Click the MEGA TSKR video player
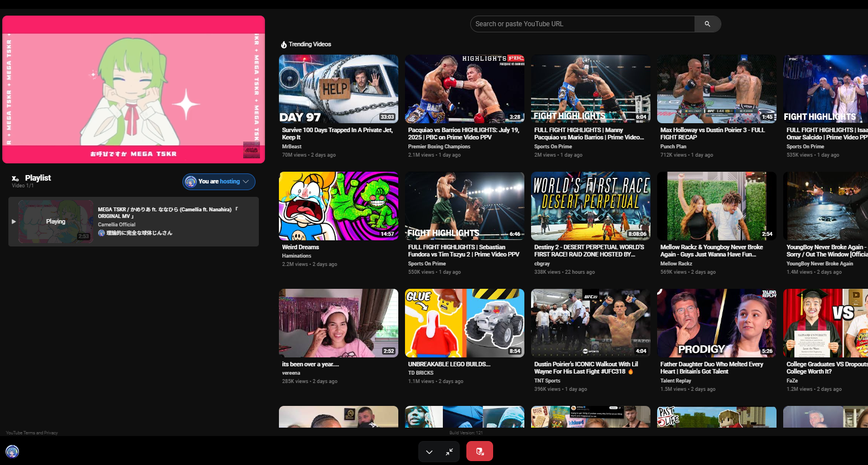This screenshot has width=868, height=465. pyautogui.click(x=134, y=89)
